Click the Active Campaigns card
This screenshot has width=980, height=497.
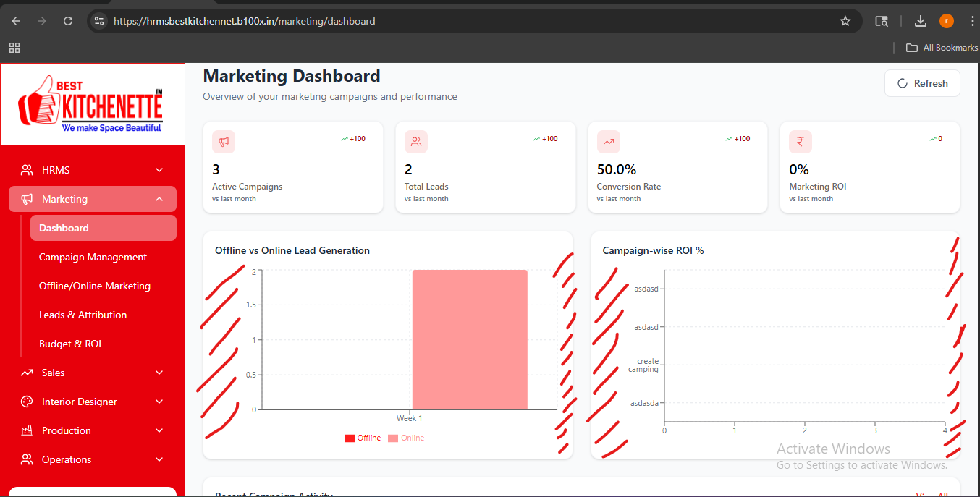(293, 167)
